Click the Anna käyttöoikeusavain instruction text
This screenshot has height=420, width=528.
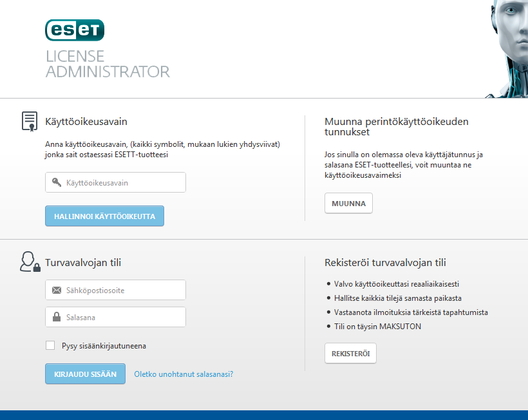coord(163,149)
